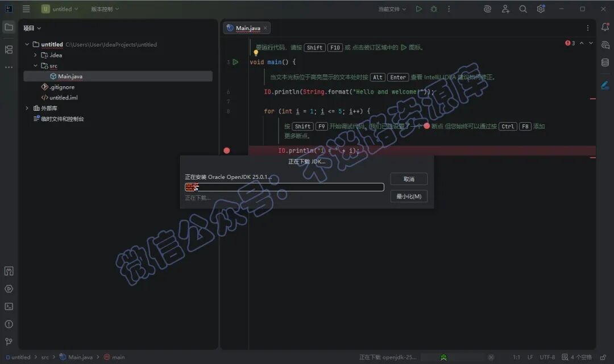The image size is (614, 364).
Task: Open the 当前文件 run configuration dropdown
Action: [x=392, y=9]
